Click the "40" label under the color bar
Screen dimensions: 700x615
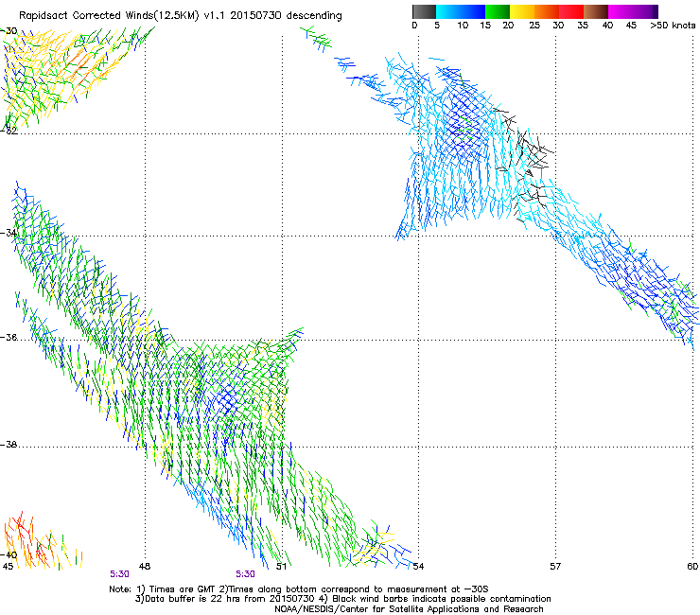607,26
